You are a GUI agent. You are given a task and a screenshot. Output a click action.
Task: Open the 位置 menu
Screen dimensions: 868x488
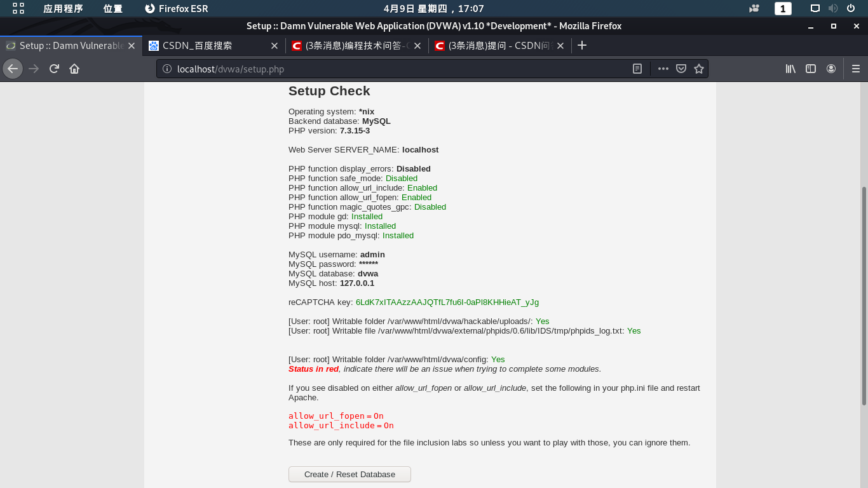[113, 8]
